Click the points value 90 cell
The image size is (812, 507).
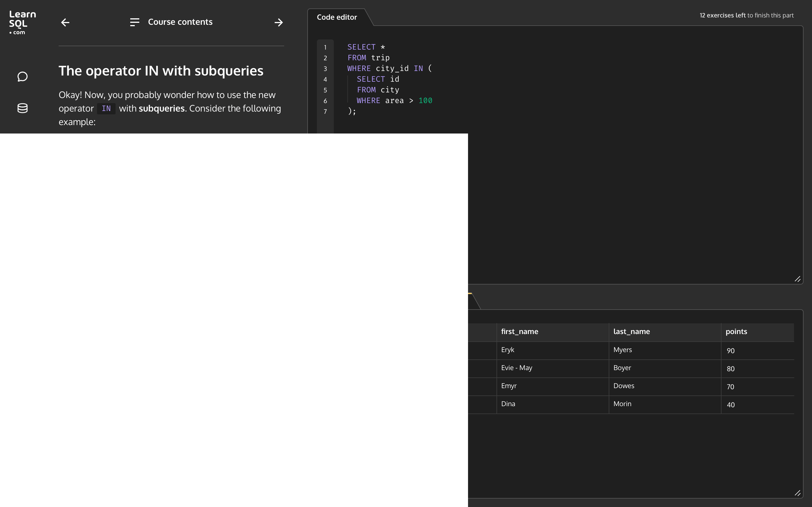[731, 351]
